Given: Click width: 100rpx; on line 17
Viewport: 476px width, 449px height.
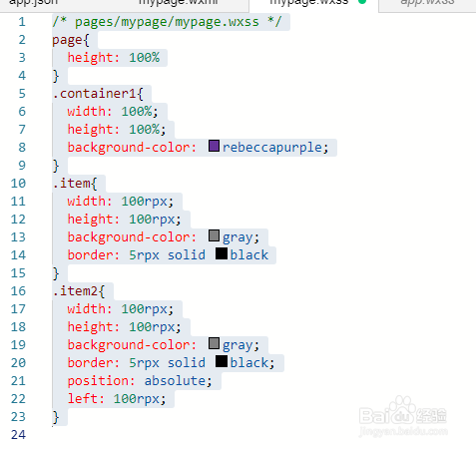Looking at the screenshot, I should (x=121, y=309).
